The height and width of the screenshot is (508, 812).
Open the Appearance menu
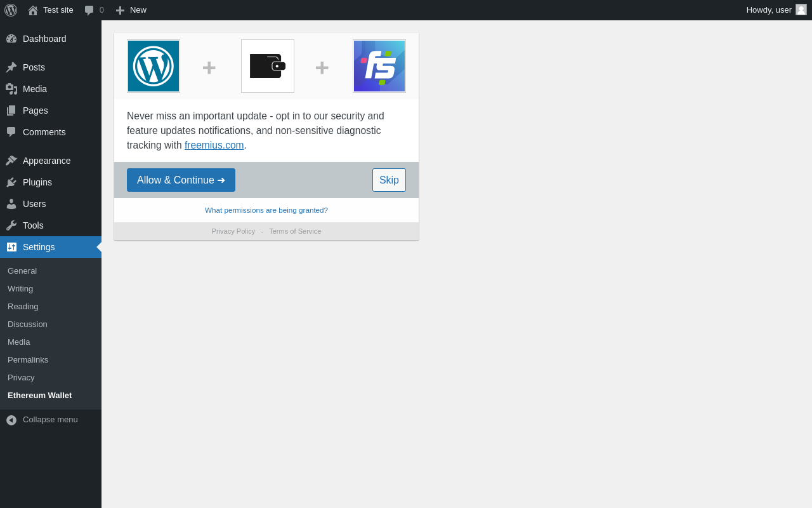[51, 161]
